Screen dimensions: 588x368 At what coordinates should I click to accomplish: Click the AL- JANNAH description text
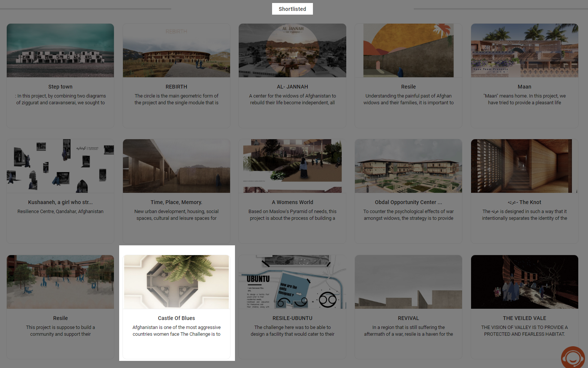pos(292,99)
